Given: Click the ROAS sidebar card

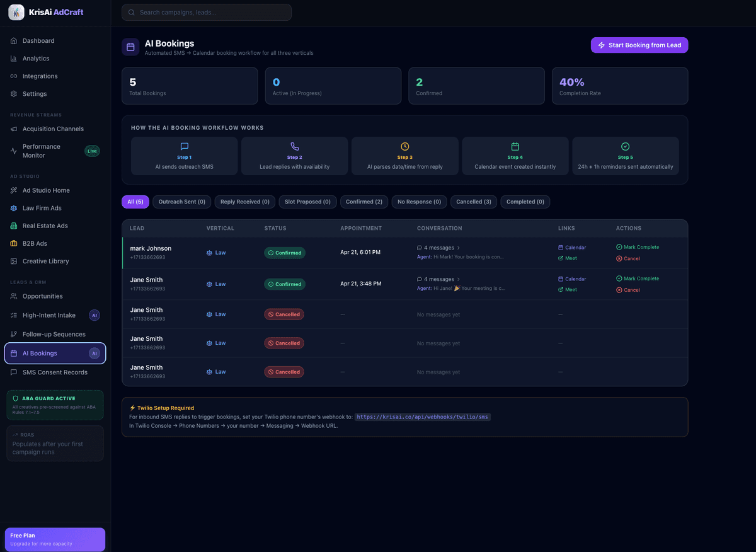Looking at the screenshot, I should click(55, 444).
